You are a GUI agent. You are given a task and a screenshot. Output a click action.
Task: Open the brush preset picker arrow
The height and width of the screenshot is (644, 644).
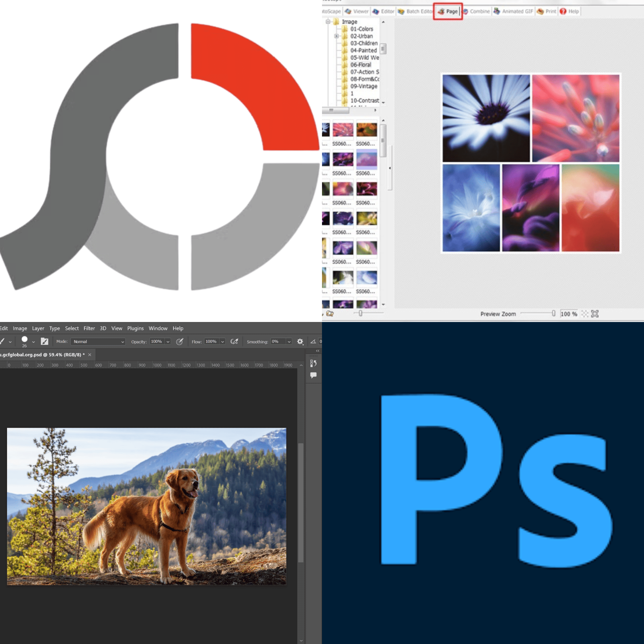pyautogui.click(x=33, y=342)
